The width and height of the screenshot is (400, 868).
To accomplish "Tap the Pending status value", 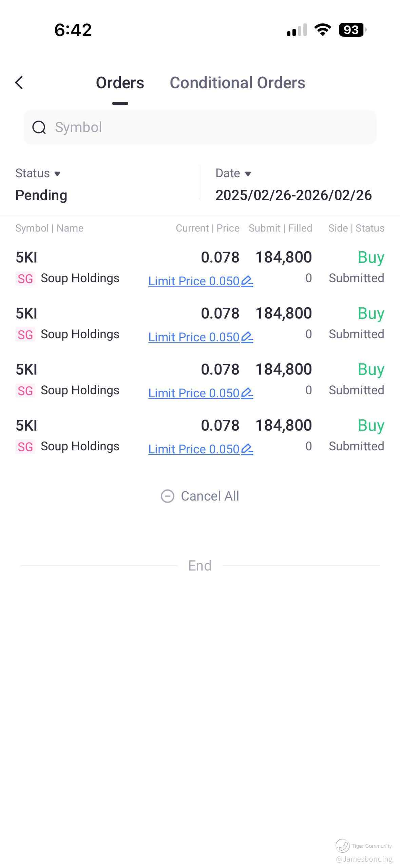I will [41, 195].
